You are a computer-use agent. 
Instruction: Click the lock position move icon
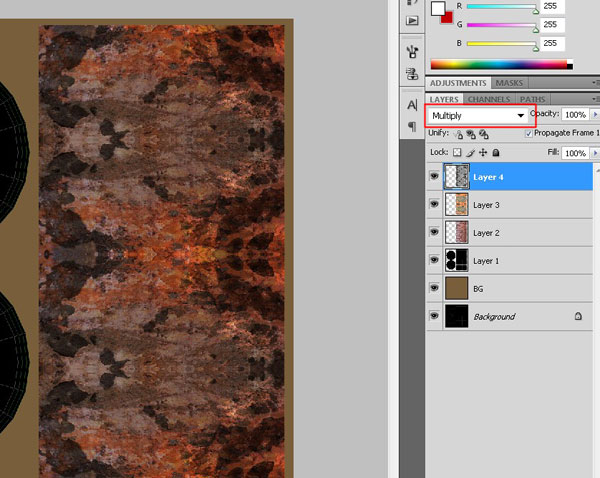click(483, 153)
